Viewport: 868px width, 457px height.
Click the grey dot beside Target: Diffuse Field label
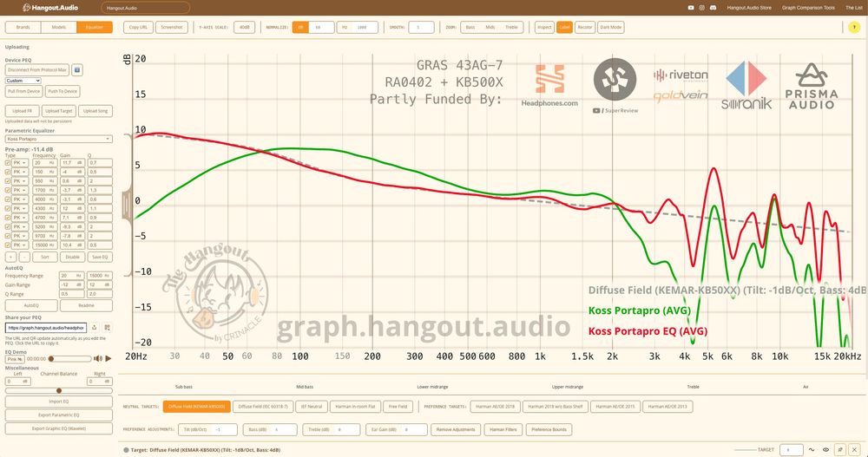coord(126,450)
